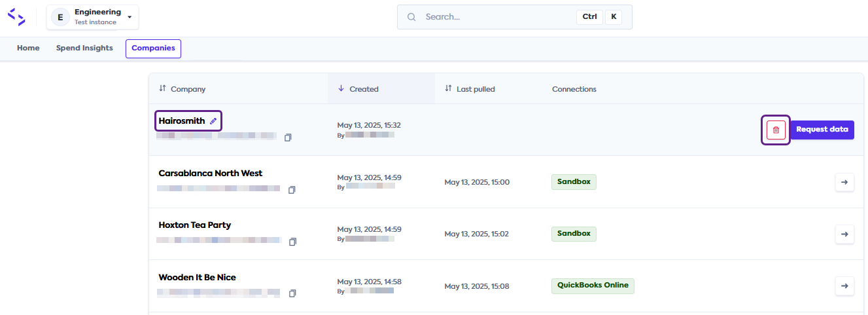Click the Codat logo icon
868x315 pixels.
(16, 17)
